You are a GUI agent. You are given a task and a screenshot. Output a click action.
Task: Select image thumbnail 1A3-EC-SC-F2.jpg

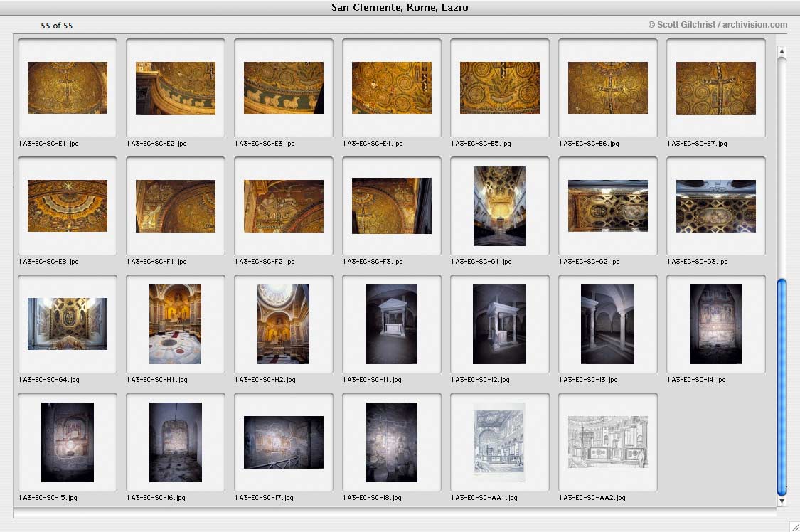pyautogui.click(x=284, y=206)
